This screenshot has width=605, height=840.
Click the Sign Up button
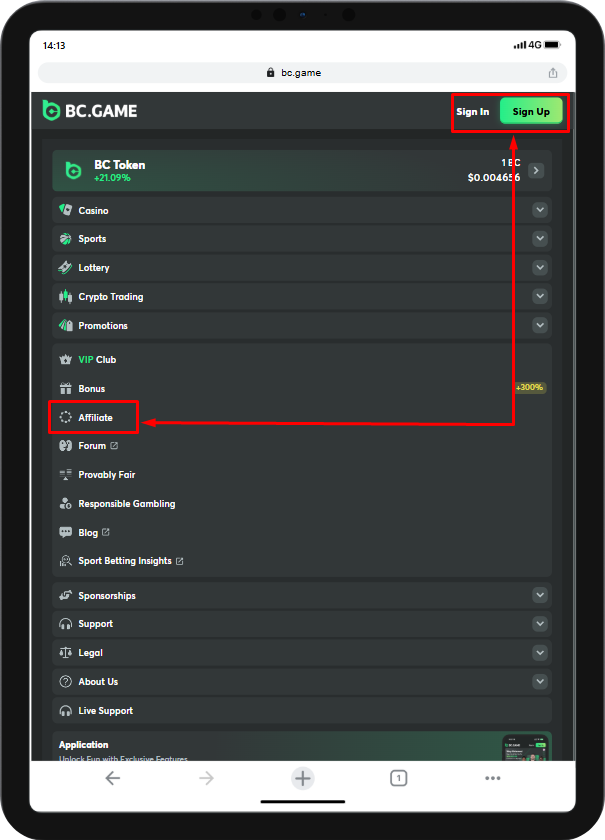(531, 112)
